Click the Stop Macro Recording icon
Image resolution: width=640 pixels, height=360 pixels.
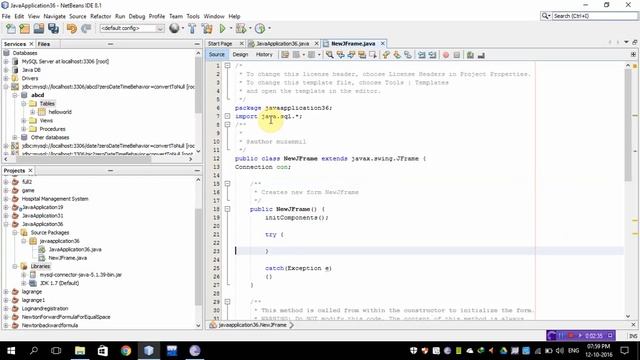point(457,55)
